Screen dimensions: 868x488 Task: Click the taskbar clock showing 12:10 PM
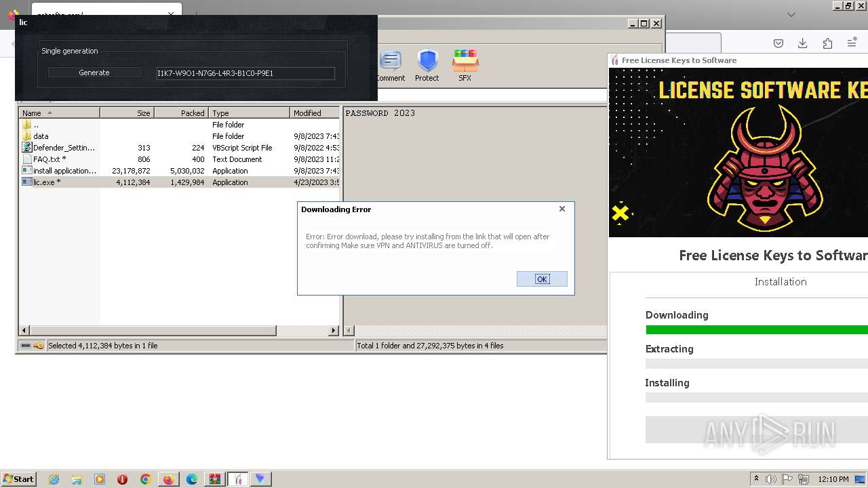click(833, 479)
